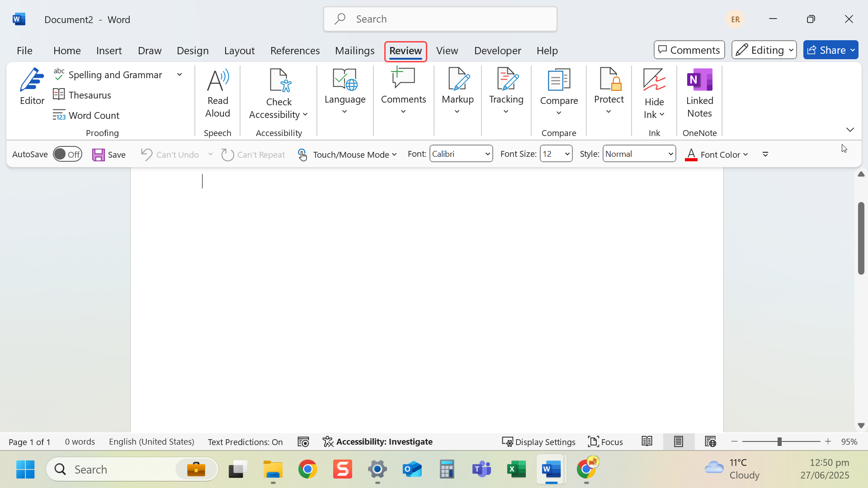Image resolution: width=868 pixels, height=488 pixels.
Task: Switch to the Home tab
Action: click(67, 50)
